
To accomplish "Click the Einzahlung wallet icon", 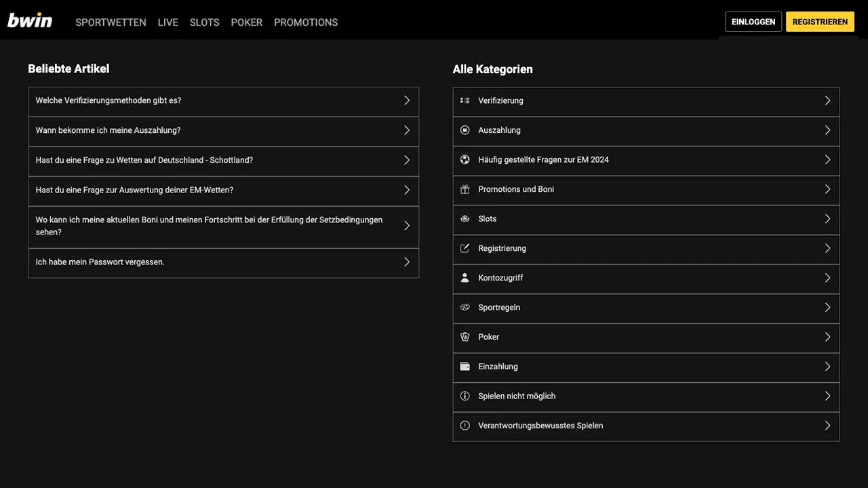I will (x=465, y=367).
